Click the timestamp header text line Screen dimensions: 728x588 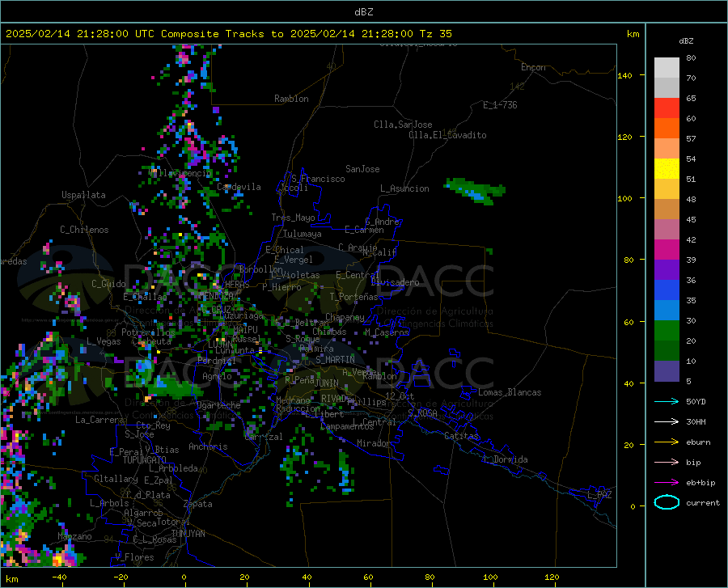228,34
